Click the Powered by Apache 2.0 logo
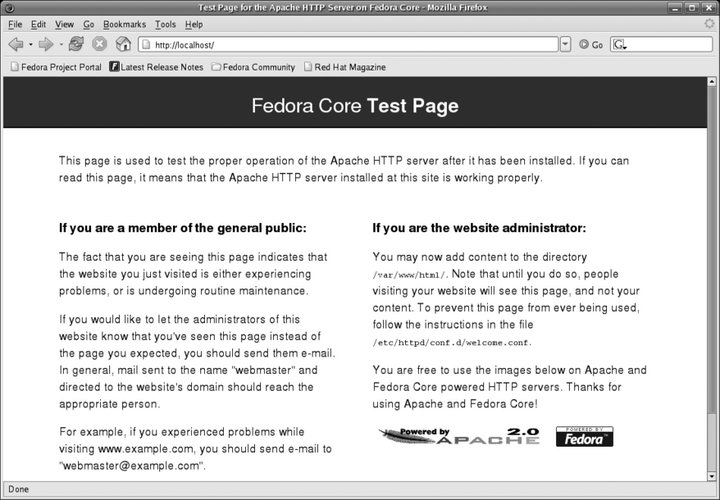 click(459, 436)
